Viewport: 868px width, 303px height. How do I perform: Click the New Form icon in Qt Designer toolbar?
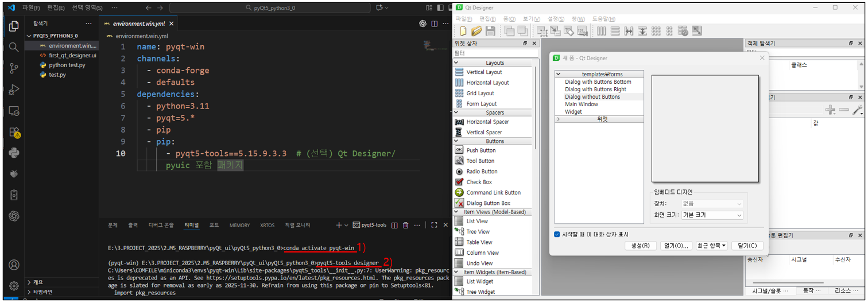pyautogui.click(x=463, y=31)
